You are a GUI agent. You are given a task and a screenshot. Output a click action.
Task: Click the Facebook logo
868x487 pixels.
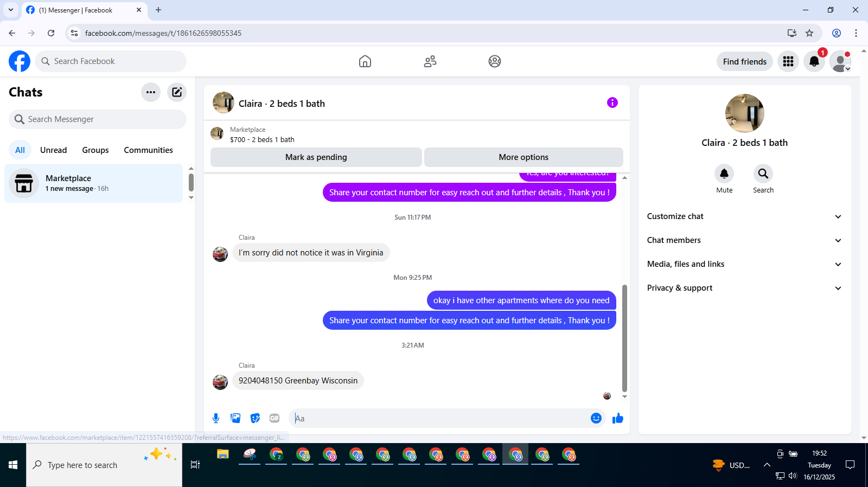coord(20,61)
